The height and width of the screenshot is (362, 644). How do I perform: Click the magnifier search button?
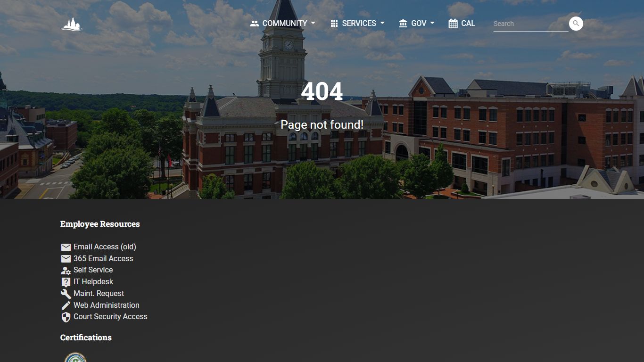pos(576,24)
